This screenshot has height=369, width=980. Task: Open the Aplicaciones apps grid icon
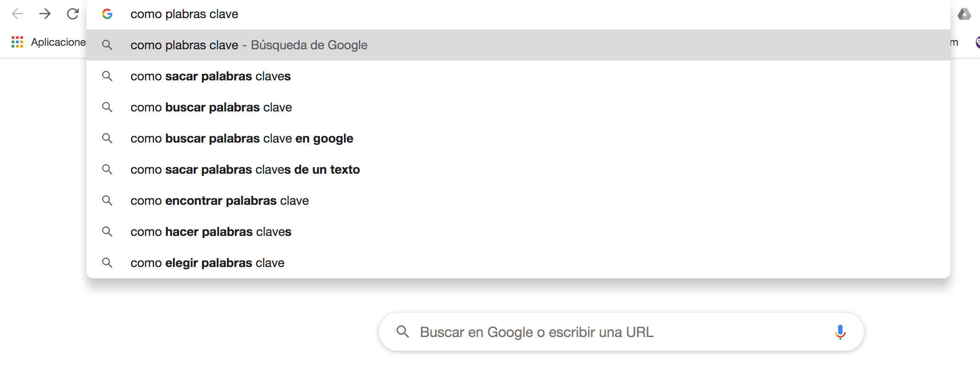click(17, 42)
